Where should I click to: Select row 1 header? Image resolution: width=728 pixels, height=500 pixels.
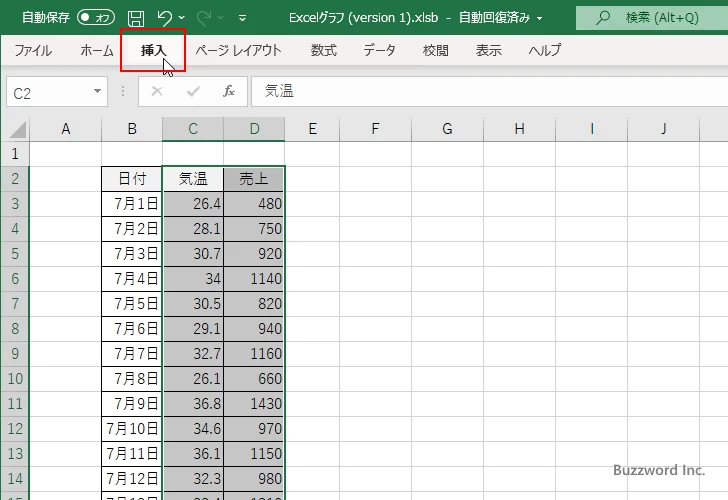(x=15, y=154)
